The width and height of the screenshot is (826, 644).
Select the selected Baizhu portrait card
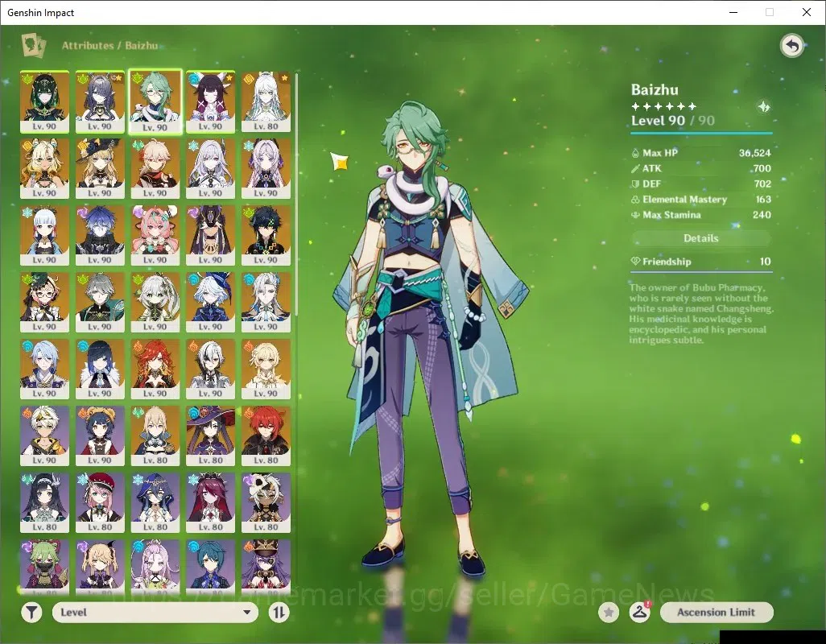point(155,101)
